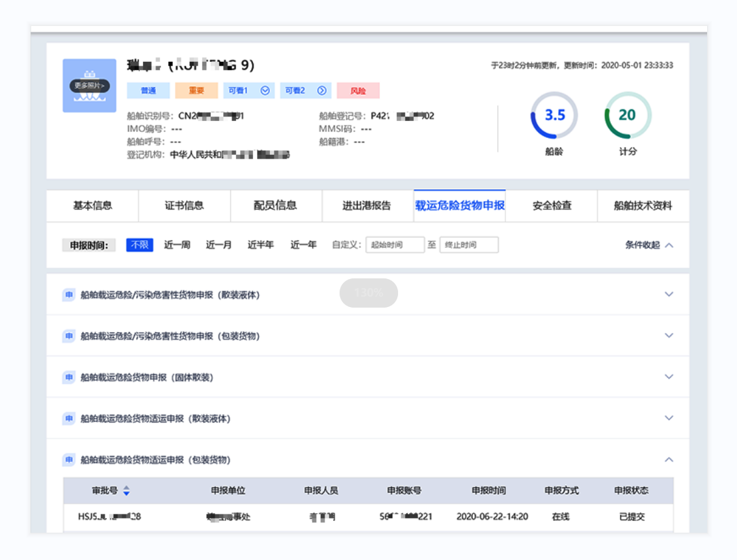Click the down-arrow icon on 可看1 tag
The image size is (737, 560).
click(265, 91)
